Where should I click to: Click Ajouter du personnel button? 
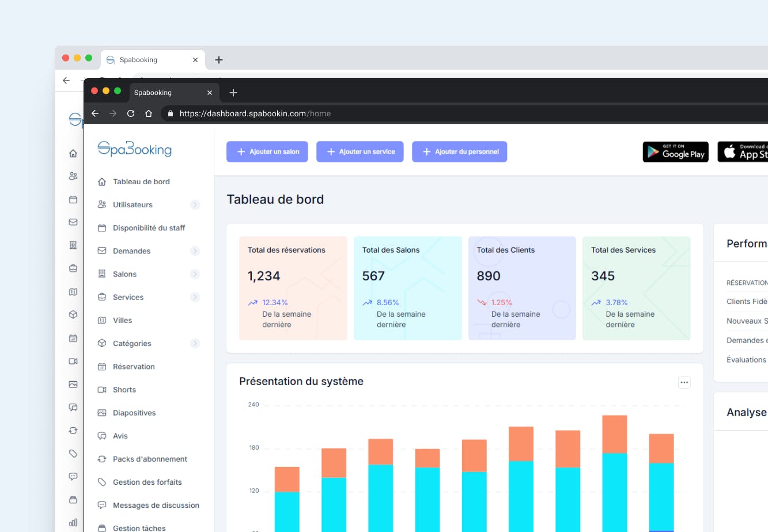pos(459,152)
